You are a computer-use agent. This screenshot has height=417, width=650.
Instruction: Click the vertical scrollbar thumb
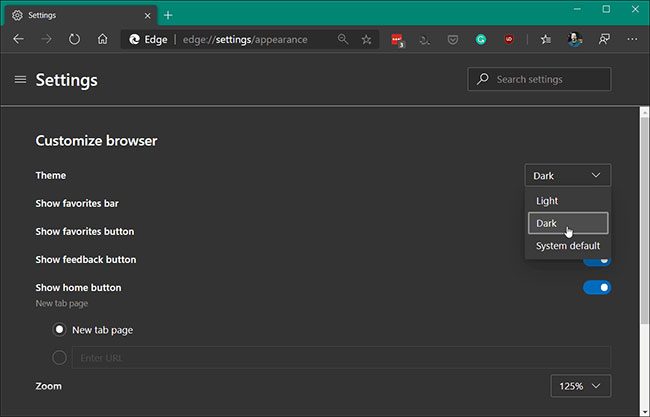click(x=644, y=220)
